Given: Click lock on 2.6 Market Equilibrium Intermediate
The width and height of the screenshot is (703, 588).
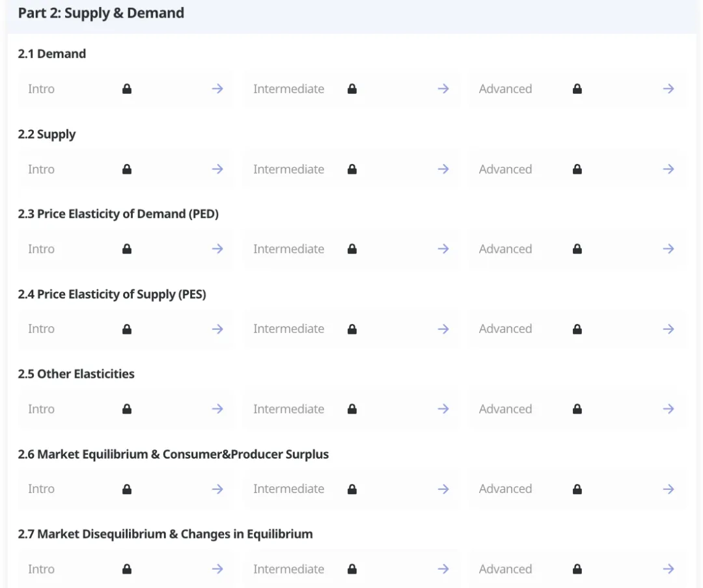Looking at the screenshot, I should (352, 489).
